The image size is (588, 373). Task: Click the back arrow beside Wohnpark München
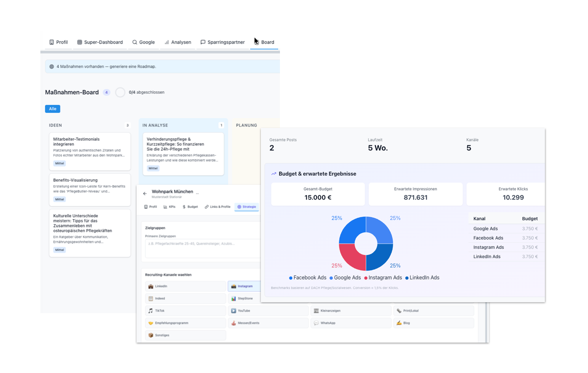145,194
